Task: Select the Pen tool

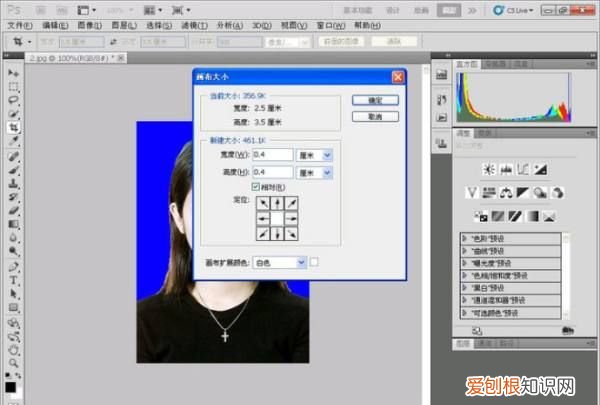Action: pyautogui.click(x=13, y=267)
